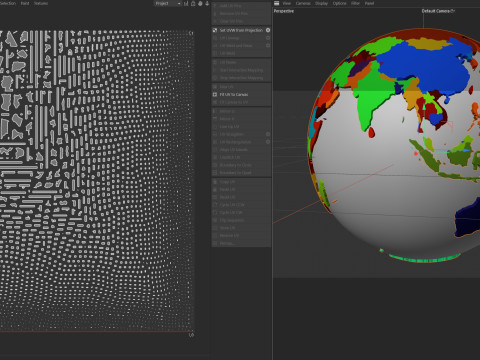Open the viewport Cameras menu
This screenshot has height=360, width=480.
point(303,3)
